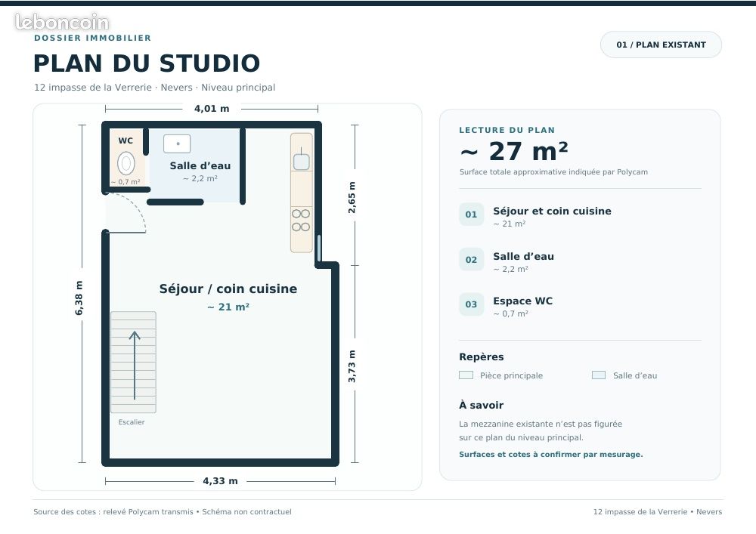Select the 01 number badge in the room list
This screenshot has width=756, height=534.
pos(471,215)
